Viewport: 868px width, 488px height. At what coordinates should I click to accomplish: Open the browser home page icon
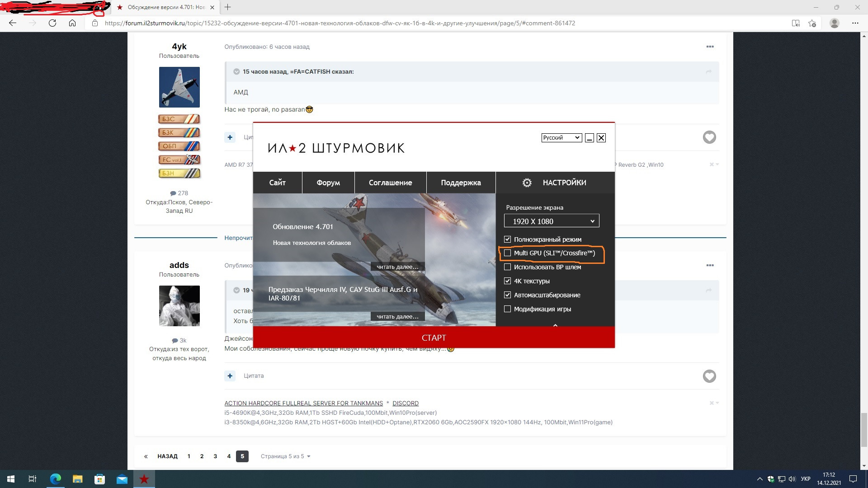72,23
